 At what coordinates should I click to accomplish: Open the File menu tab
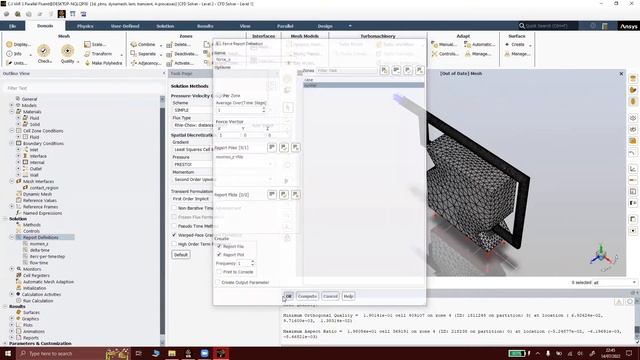(12, 26)
